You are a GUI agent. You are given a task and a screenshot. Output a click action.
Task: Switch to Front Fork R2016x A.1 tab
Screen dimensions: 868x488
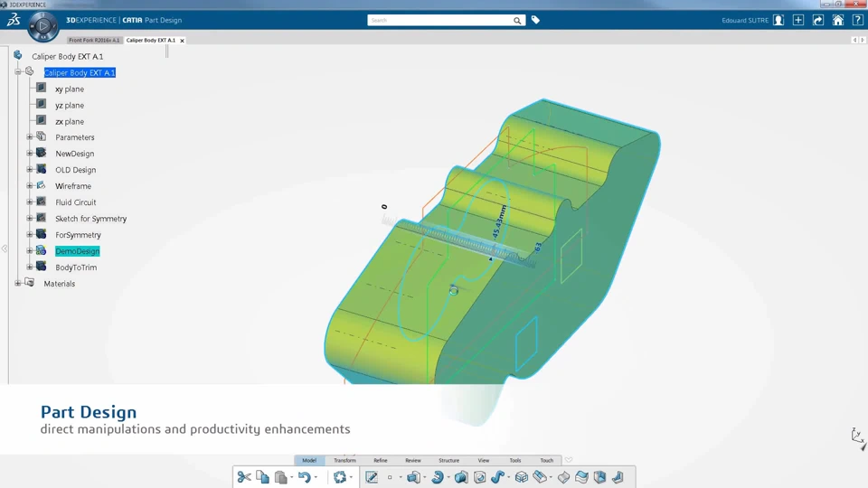click(94, 40)
